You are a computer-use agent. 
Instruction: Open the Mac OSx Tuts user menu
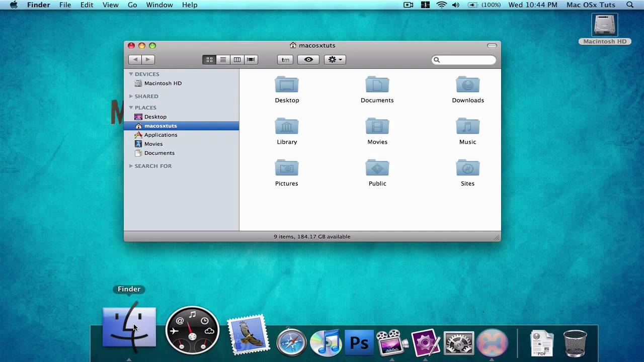(x=591, y=5)
